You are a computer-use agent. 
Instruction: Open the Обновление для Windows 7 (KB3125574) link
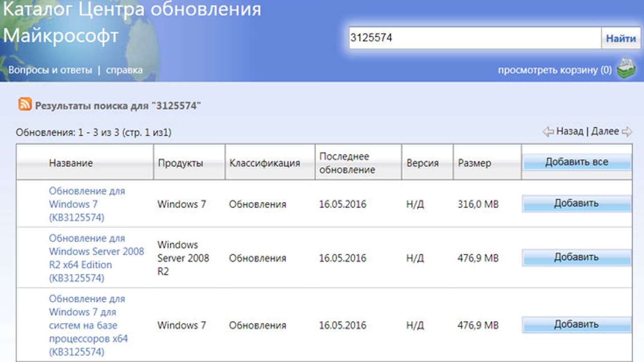[87, 204]
